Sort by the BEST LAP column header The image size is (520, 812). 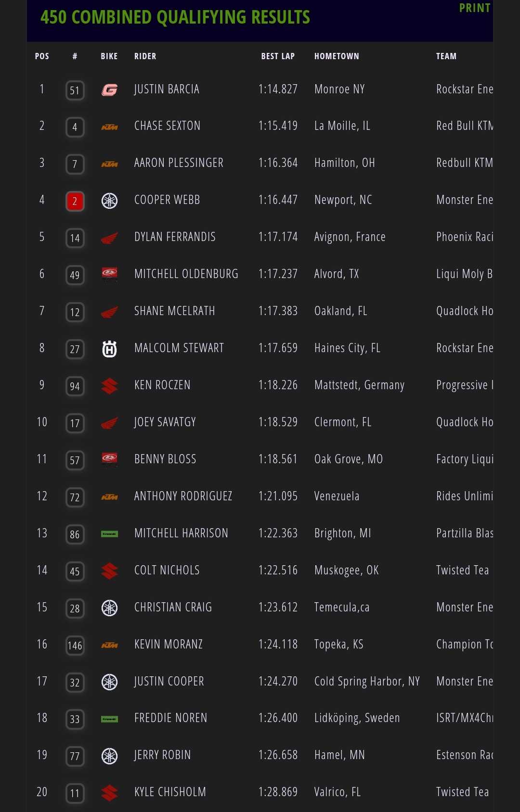[278, 56]
